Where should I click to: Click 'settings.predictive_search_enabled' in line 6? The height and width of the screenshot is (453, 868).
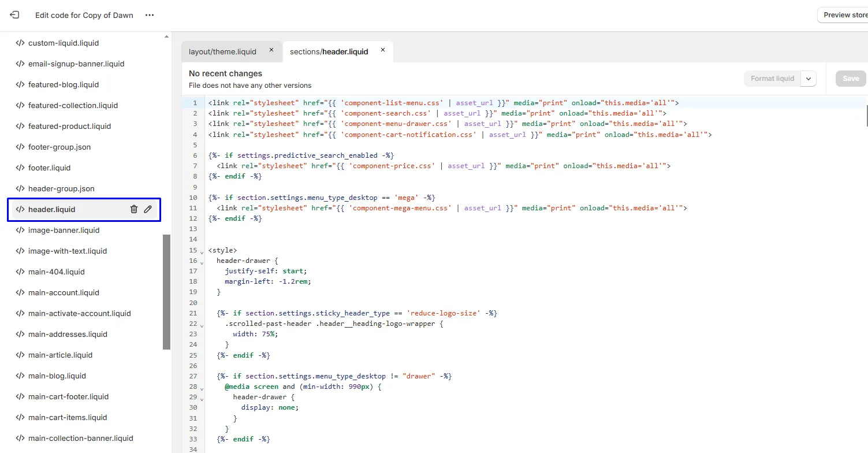click(307, 155)
